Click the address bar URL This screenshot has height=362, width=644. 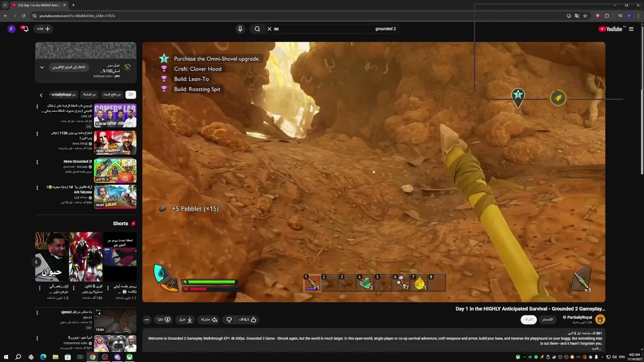77,16
